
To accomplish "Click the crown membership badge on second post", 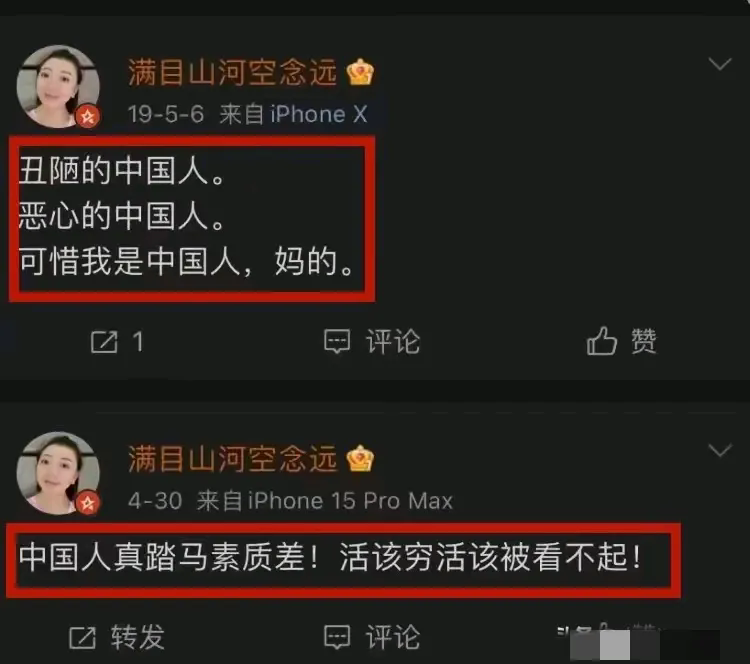I will (360, 458).
